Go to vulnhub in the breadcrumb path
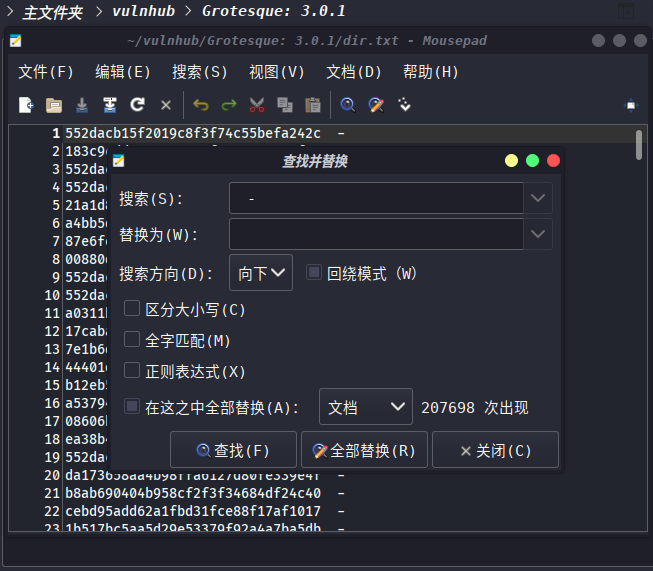 (144, 11)
